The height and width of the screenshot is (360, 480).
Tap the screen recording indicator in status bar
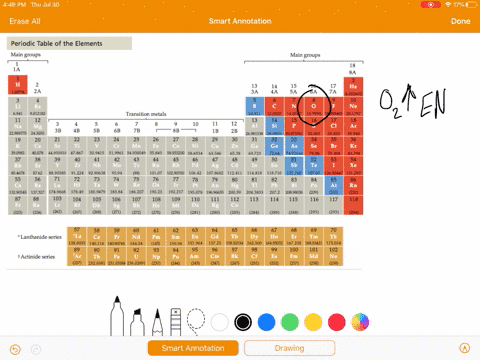click(x=431, y=5)
